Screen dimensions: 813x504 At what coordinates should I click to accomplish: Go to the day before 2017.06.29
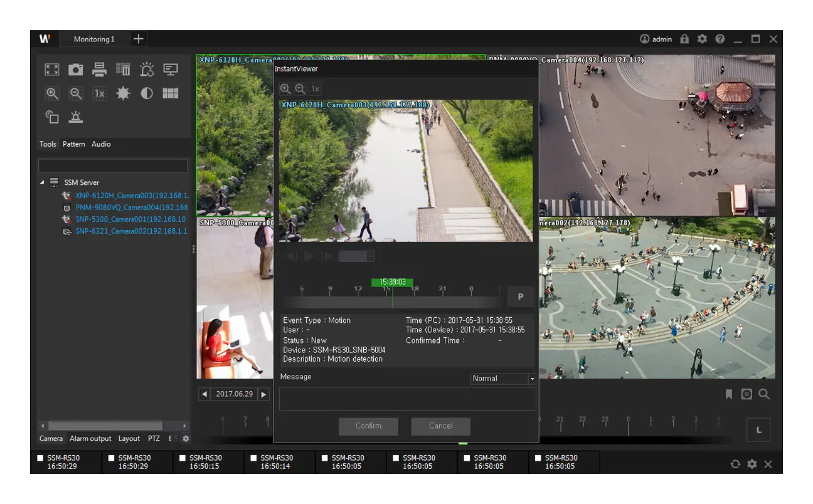coord(205,394)
